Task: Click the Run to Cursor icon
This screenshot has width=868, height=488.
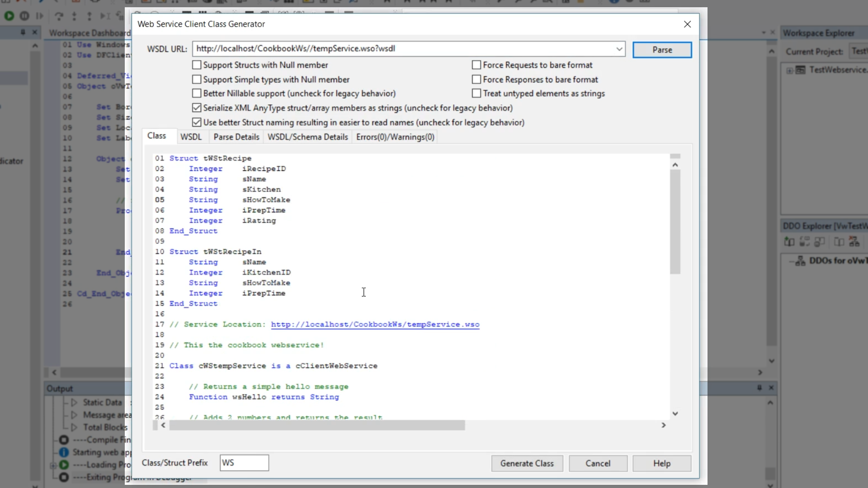Action: [105, 16]
